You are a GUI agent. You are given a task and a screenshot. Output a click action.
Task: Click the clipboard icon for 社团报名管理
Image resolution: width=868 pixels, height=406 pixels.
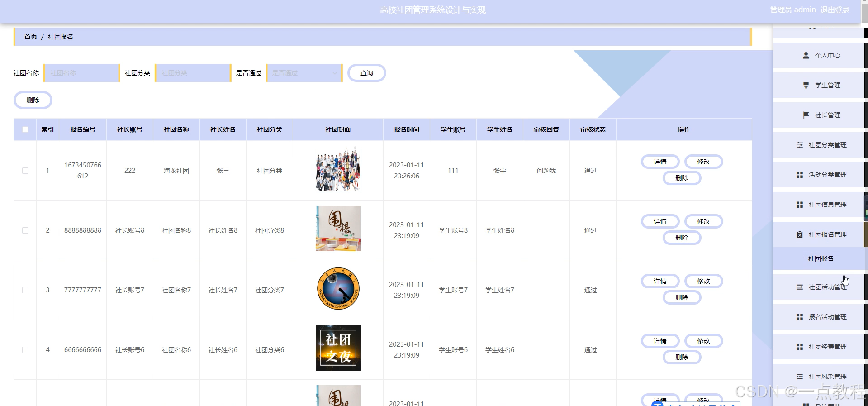click(x=799, y=234)
